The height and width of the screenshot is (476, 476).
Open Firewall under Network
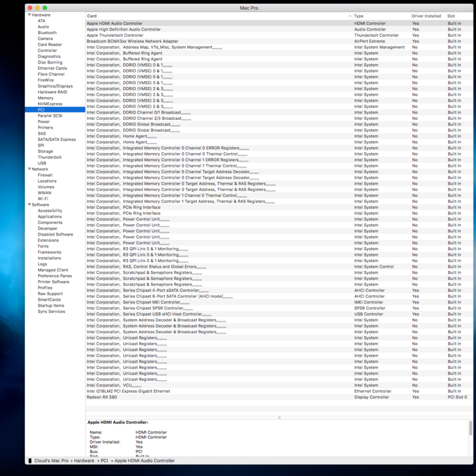(x=45, y=175)
